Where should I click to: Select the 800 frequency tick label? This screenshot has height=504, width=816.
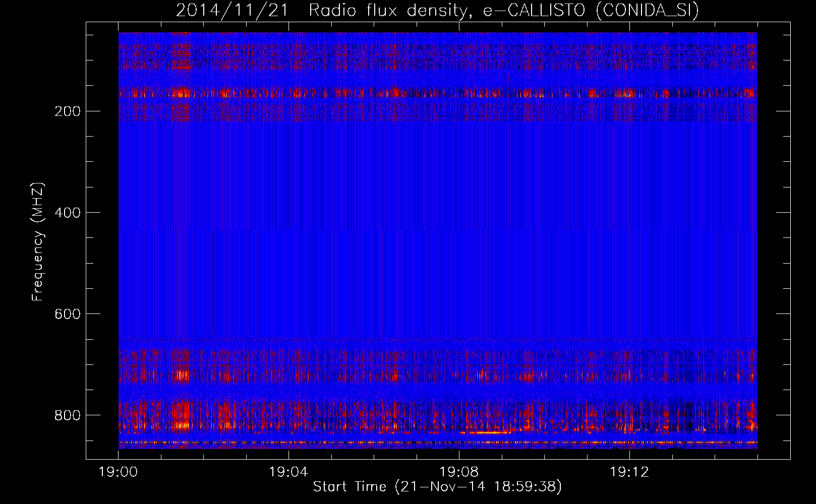[67, 415]
